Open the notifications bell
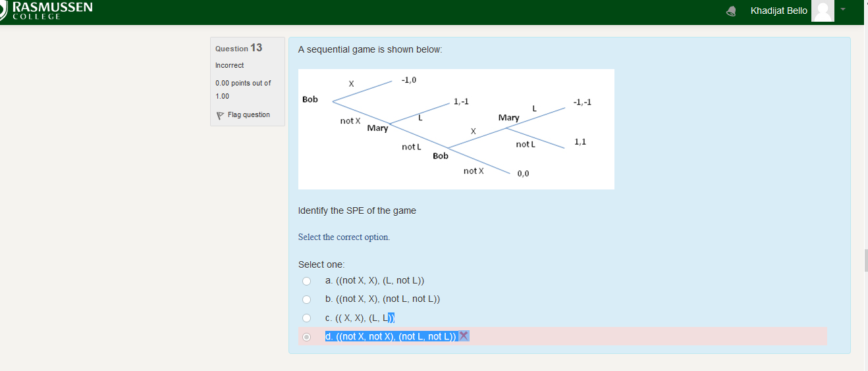This screenshot has width=868, height=371. click(x=731, y=11)
